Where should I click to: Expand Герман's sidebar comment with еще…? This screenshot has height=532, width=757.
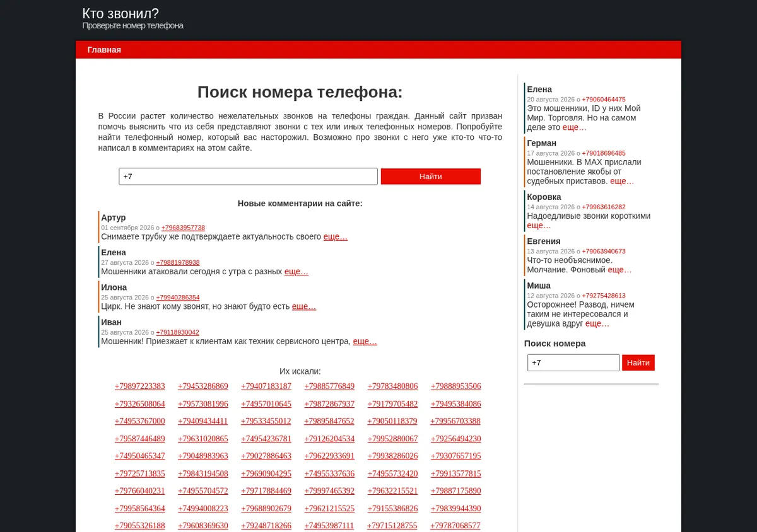tap(622, 181)
